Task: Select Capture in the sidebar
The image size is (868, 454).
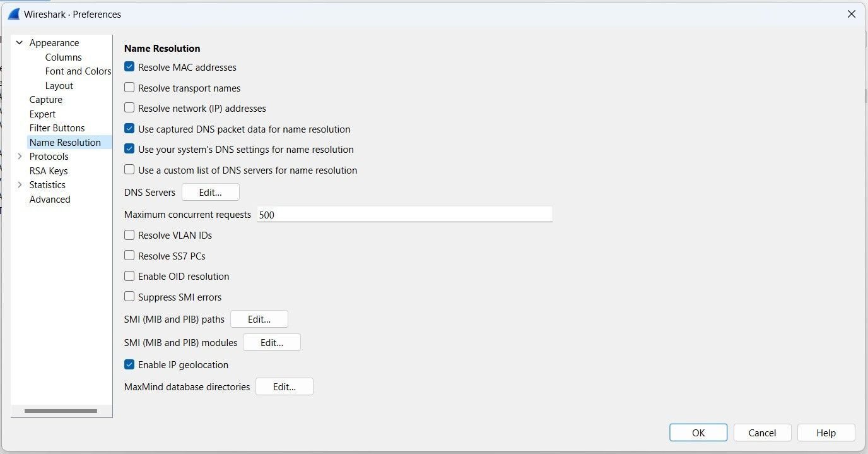Action: (x=46, y=99)
